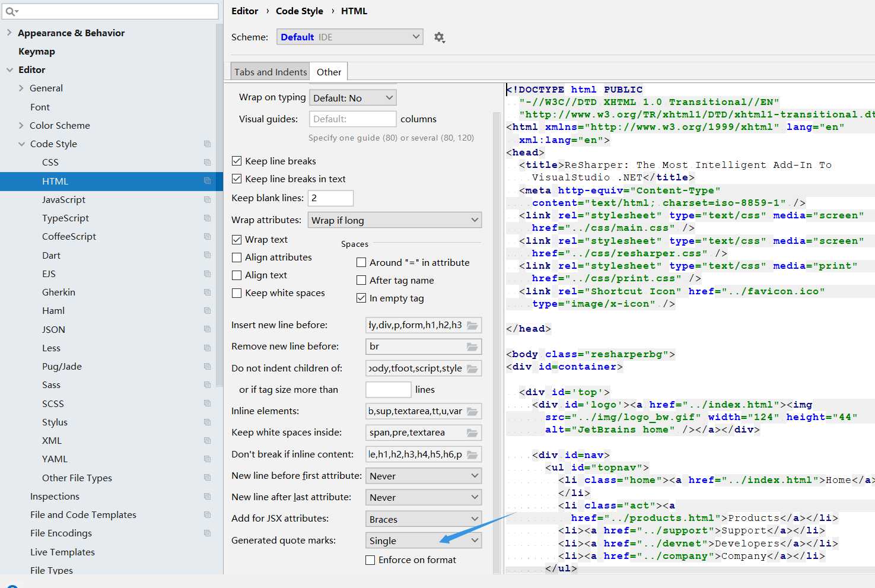This screenshot has width=875, height=588.
Task: Open the scheme gear settings icon
Action: click(439, 37)
